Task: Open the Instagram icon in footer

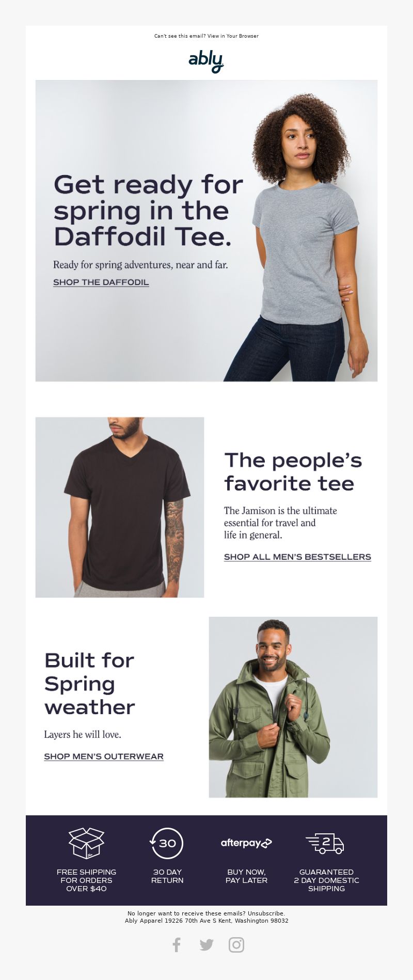Action: (x=236, y=944)
